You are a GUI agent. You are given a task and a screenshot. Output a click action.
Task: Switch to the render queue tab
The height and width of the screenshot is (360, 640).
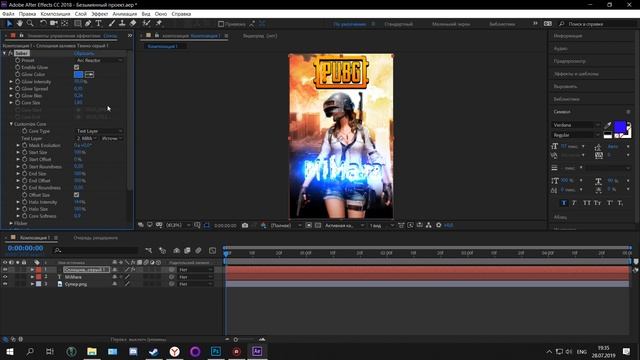pos(96,238)
